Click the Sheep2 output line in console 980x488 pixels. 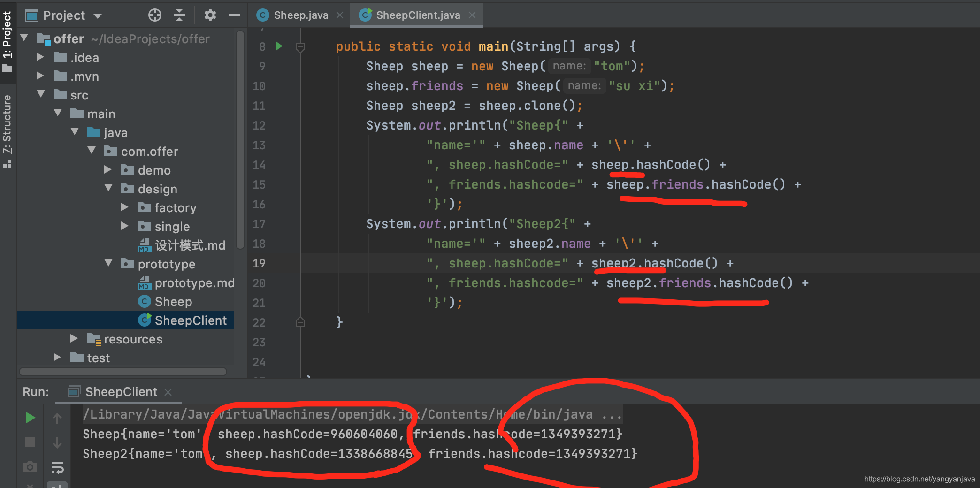(360, 454)
